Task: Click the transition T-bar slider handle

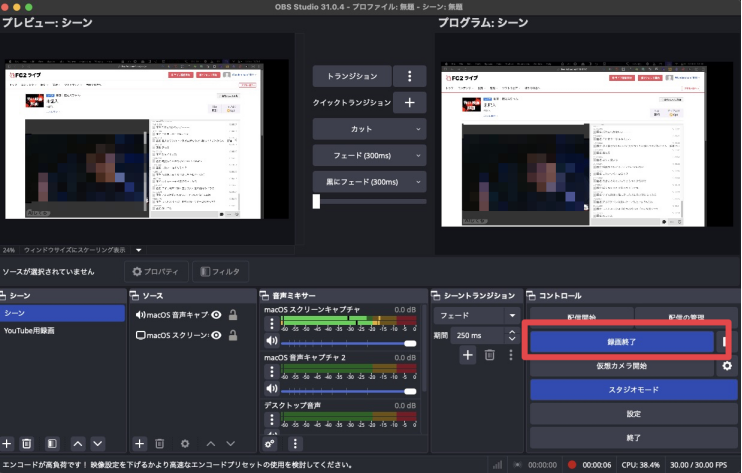Action: [317, 201]
